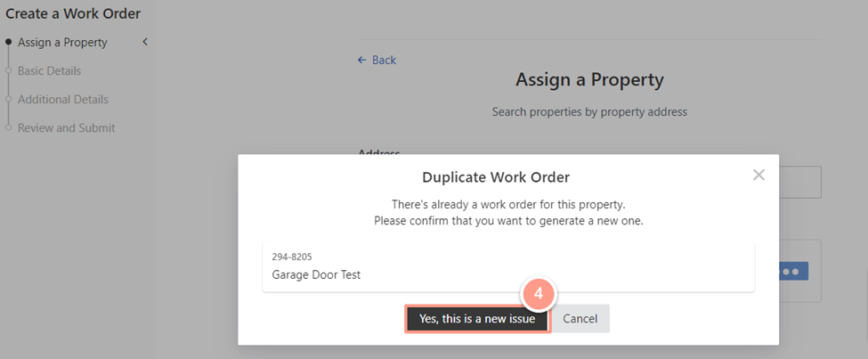Viewport: 868px width, 359px height.
Task: Open the Basic Details step
Action: pos(49,71)
